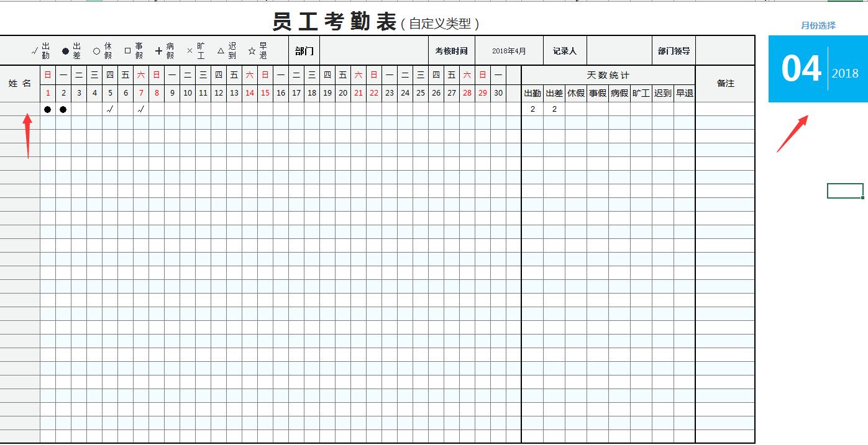Click the blank 部门 department input cell
Screen dimensions: 868x445
(373, 50)
